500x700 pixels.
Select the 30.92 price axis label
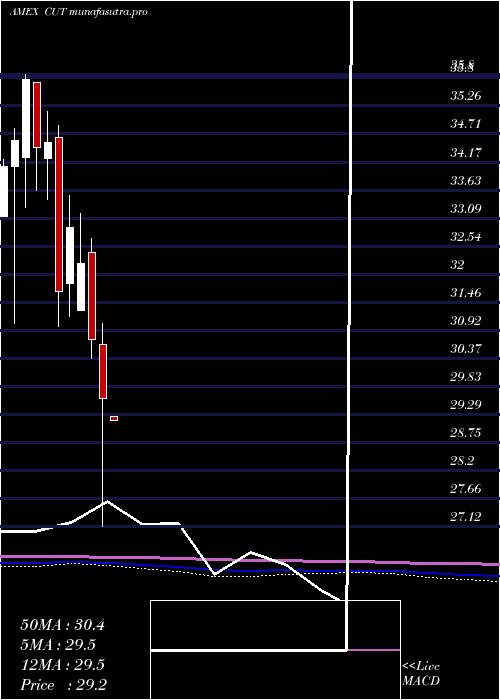(466, 321)
